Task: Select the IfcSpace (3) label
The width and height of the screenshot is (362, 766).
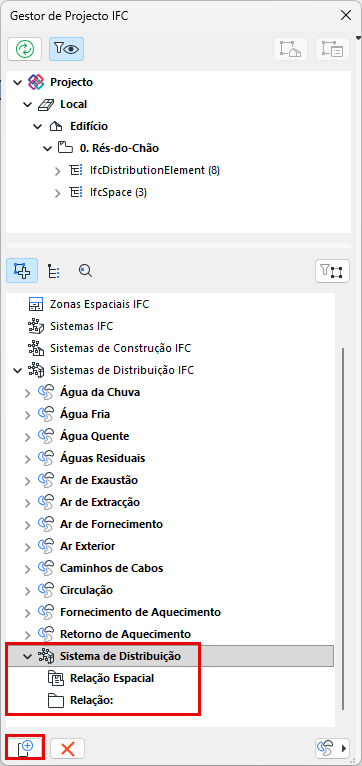Action: pos(119,192)
